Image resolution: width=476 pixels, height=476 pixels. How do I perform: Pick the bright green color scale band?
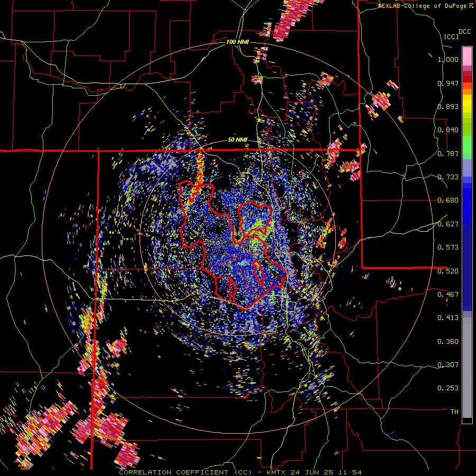tap(467, 144)
